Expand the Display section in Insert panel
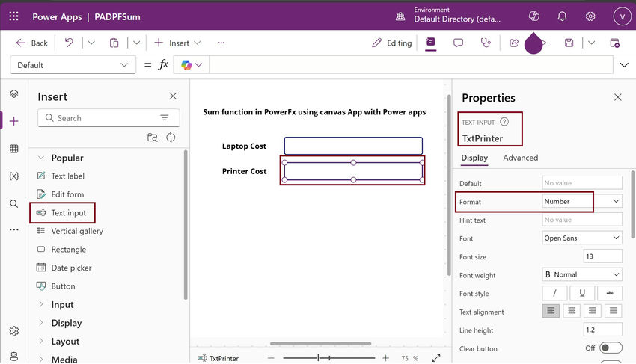This screenshot has width=636, height=364. (41, 323)
